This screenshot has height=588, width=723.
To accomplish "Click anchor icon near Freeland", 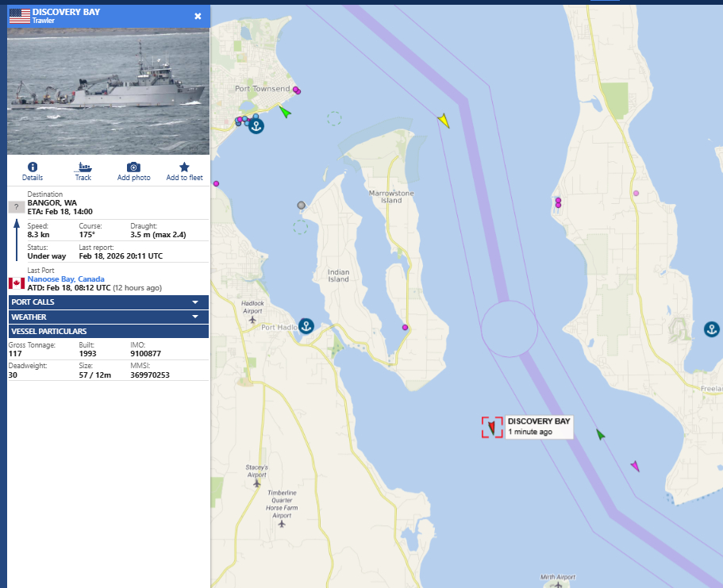I will click(x=712, y=329).
